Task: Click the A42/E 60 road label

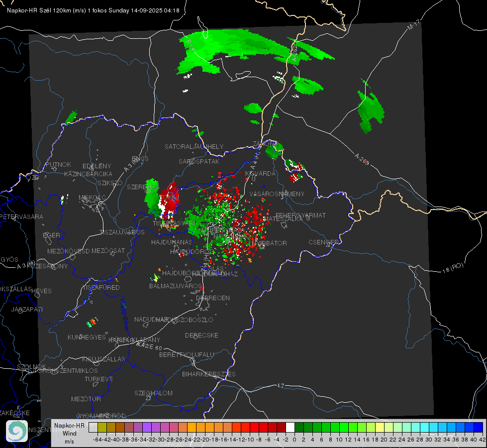Action: (149, 346)
